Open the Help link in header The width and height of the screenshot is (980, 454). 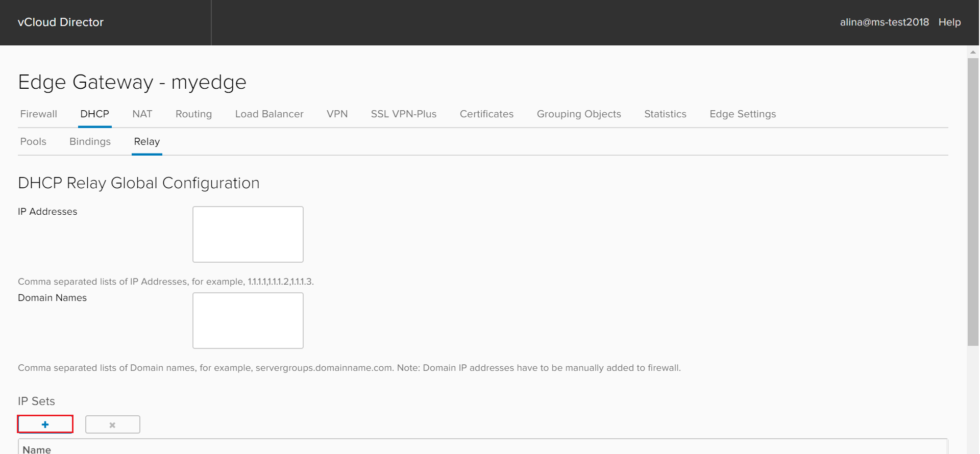pyautogui.click(x=949, y=22)
